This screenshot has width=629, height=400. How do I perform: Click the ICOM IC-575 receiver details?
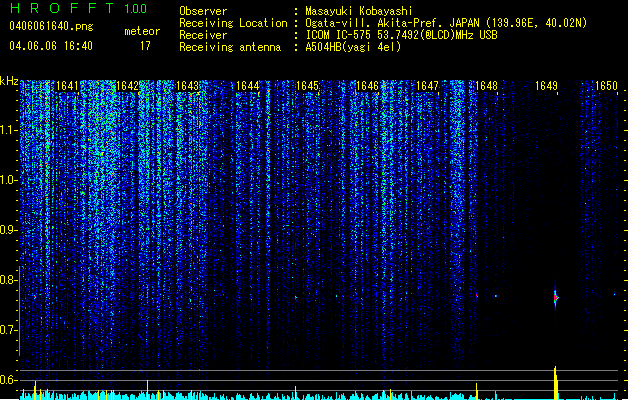[401, 35]
